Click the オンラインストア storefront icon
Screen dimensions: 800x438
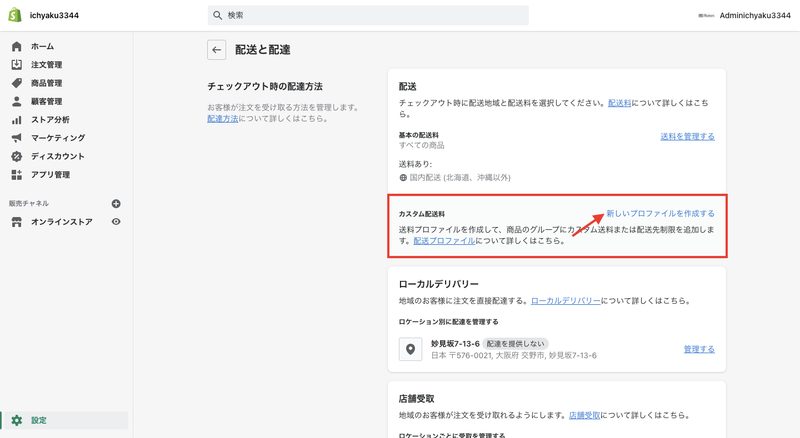coord(17,222)
